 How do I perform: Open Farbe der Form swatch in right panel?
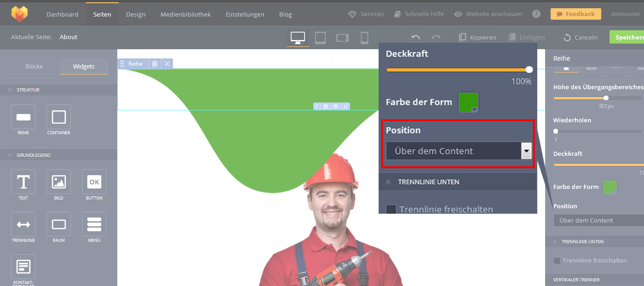(609, 187)
